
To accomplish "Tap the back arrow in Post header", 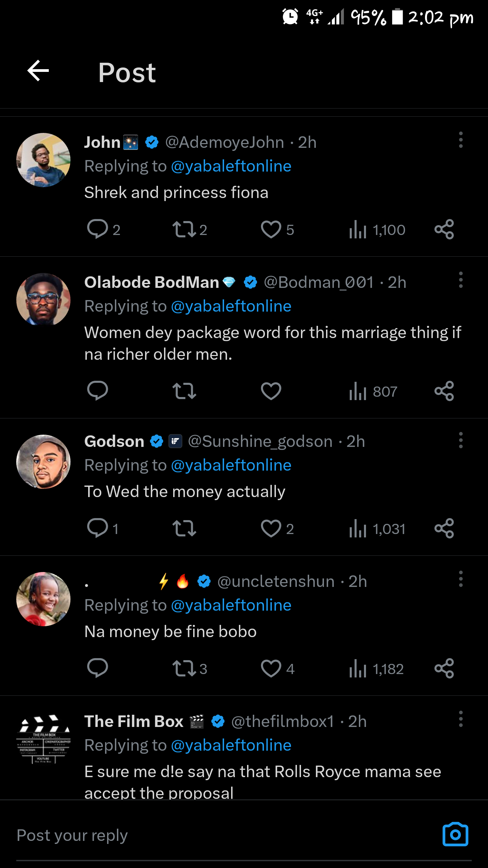I will 38,71.
